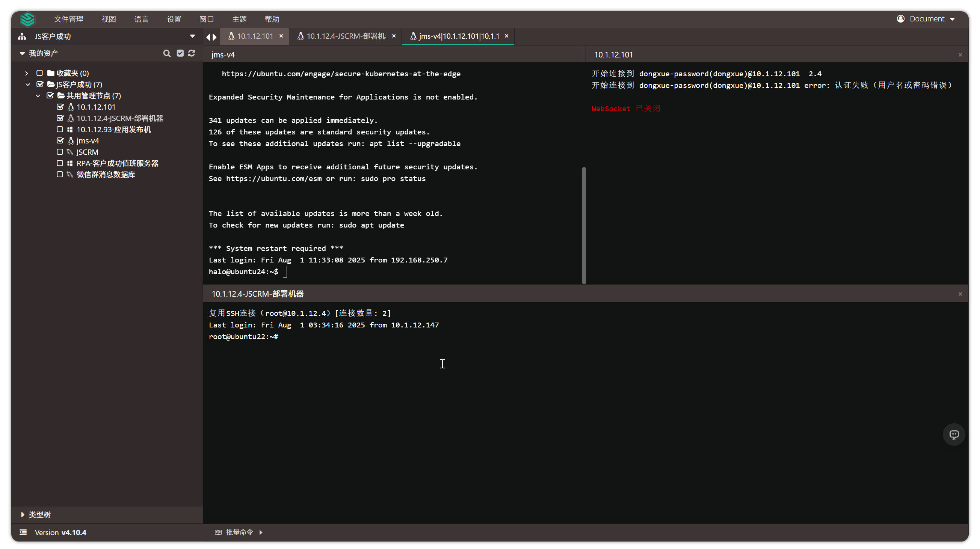The width and height of the screenshot is (980, 549).
Task: Close the jms-v4|10.1.12.101 tab
Action: coord(506,36)
